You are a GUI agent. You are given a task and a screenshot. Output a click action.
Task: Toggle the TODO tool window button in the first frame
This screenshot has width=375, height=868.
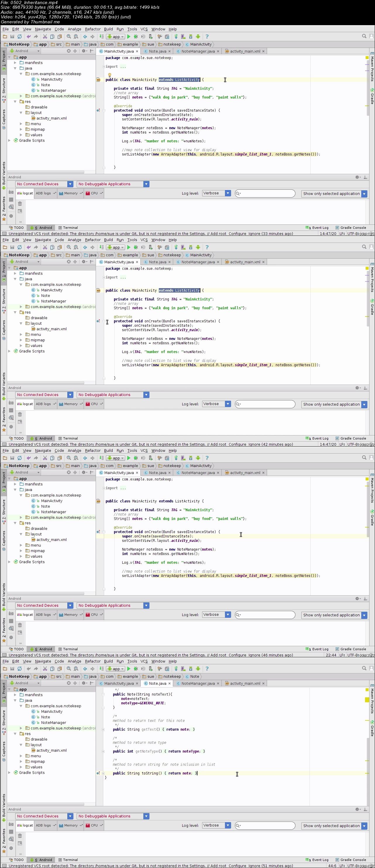point(16,227)
